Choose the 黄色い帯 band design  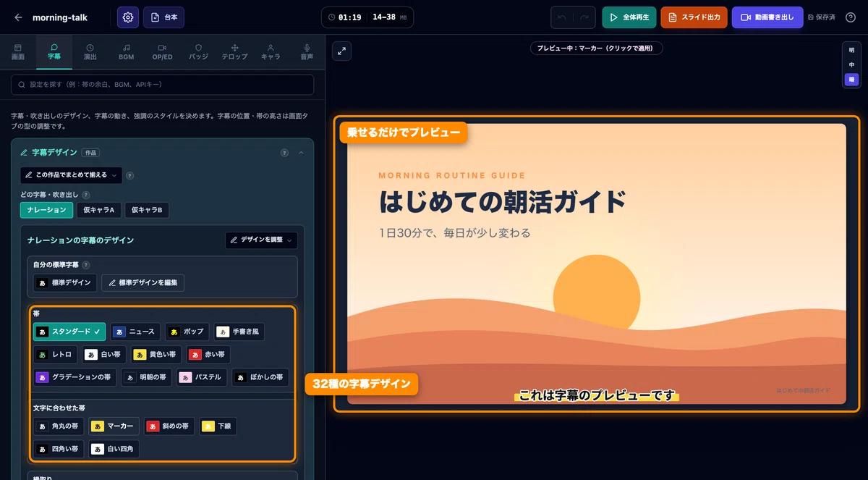(156, 355)
